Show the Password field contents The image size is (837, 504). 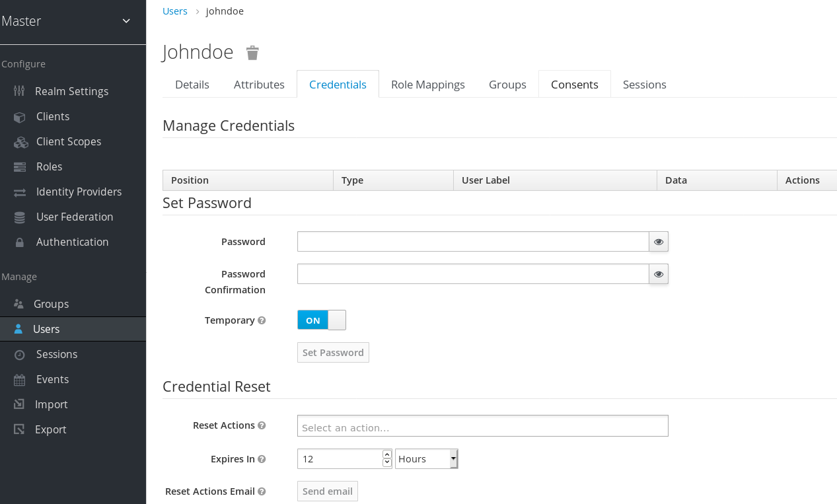pos(659,242)
